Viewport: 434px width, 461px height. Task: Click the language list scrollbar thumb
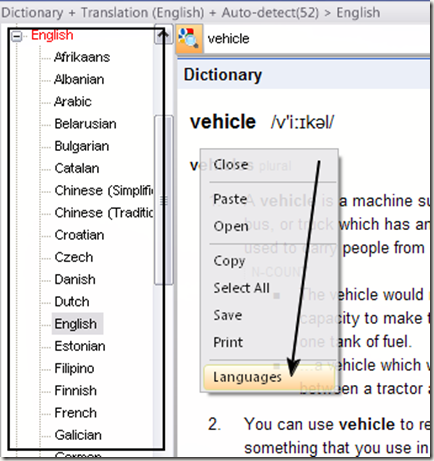164,200
